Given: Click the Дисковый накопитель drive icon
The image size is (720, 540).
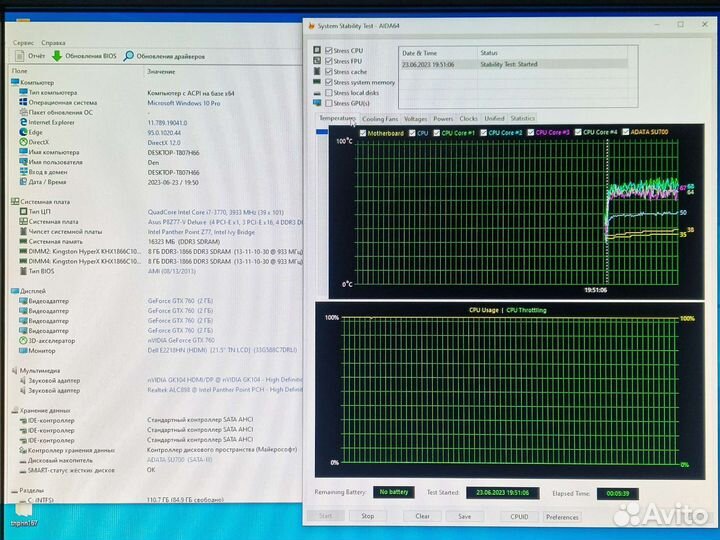Looking at the screenshot, I should (23, 461).
